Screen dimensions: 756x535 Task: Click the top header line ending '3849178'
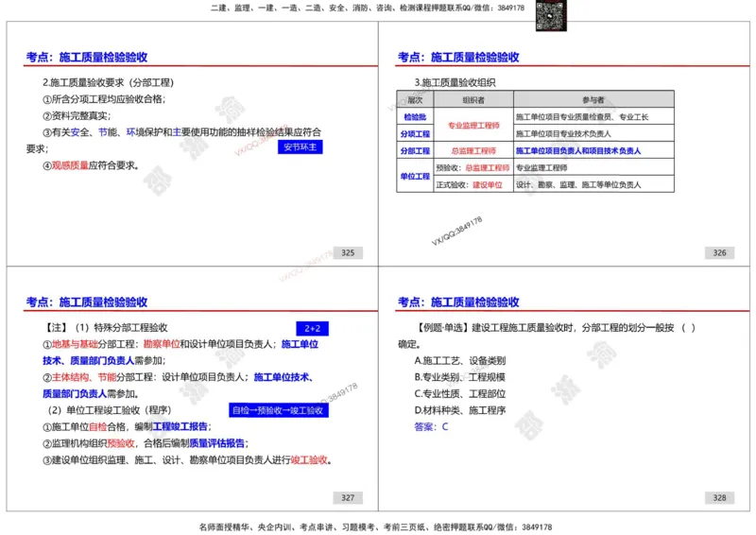pyautogui.click(x=368, y=8)
